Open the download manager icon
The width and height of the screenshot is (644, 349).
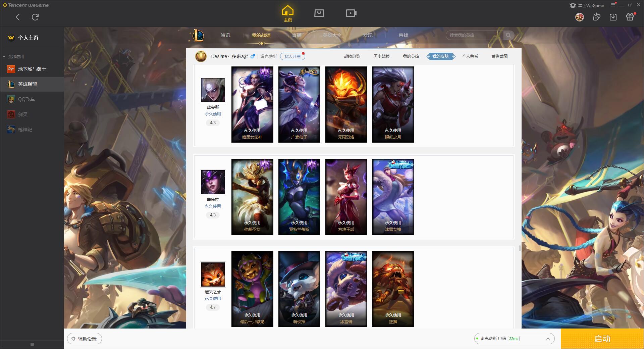pyautogui.click(x=613, y=17)
